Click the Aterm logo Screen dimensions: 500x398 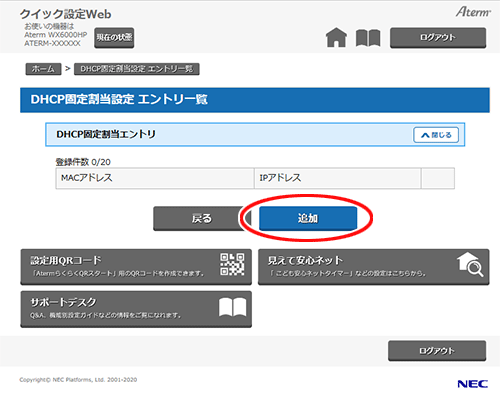click(x=473, y=12)
